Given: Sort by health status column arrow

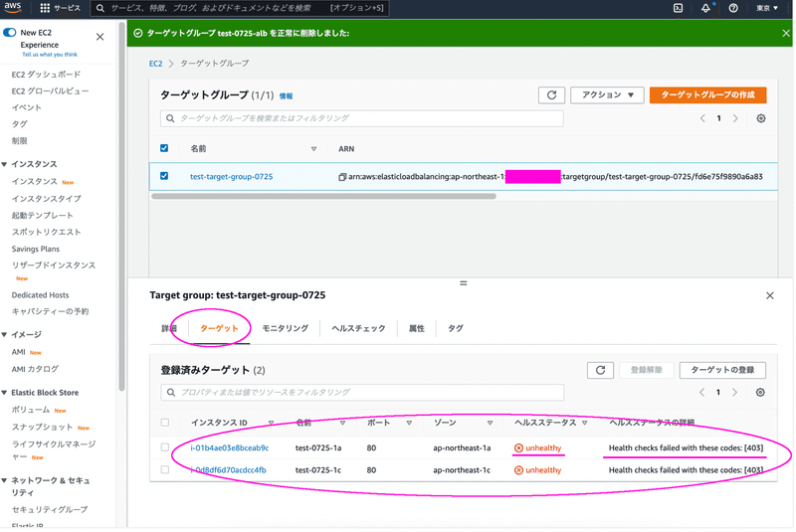Looking at the screenshot, I should [x=585, y=423].
